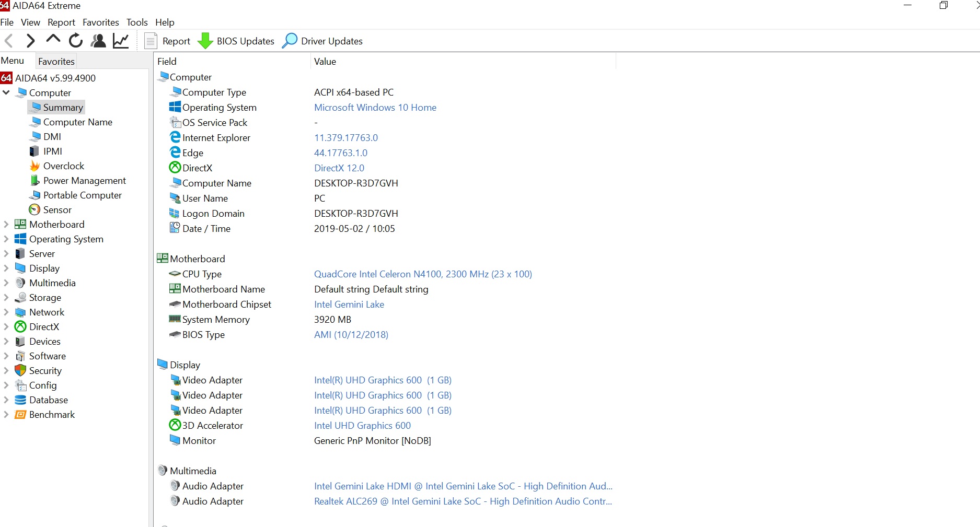Click the Benchmark icon in the tree
The height and width of the screenshot is (527, 980).
(20, 414)
